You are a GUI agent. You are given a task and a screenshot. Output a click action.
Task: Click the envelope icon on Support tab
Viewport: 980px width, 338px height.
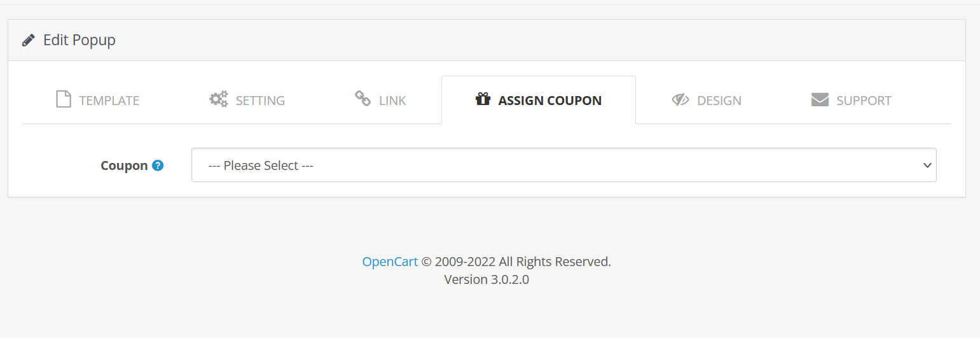click(x=820, y=100)
